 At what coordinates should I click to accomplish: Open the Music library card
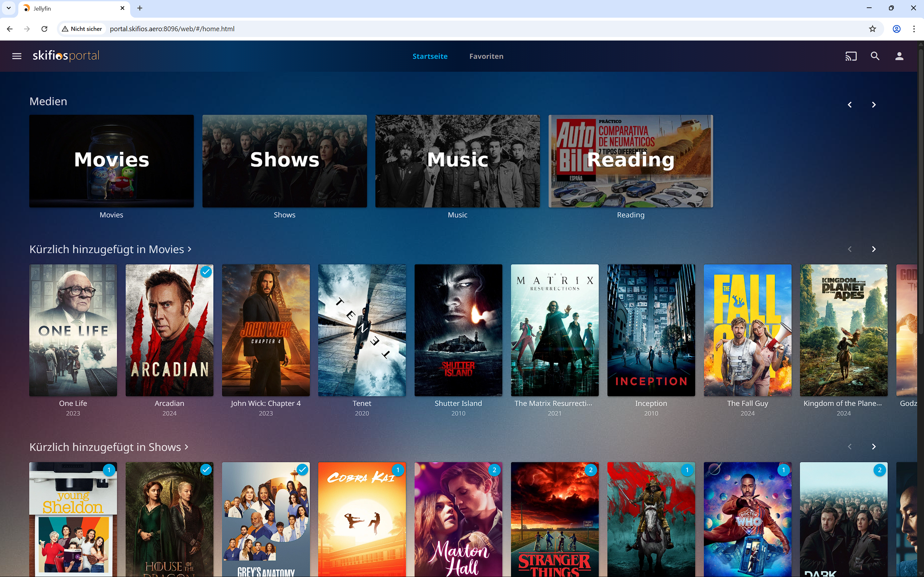[x=457, y=161]
